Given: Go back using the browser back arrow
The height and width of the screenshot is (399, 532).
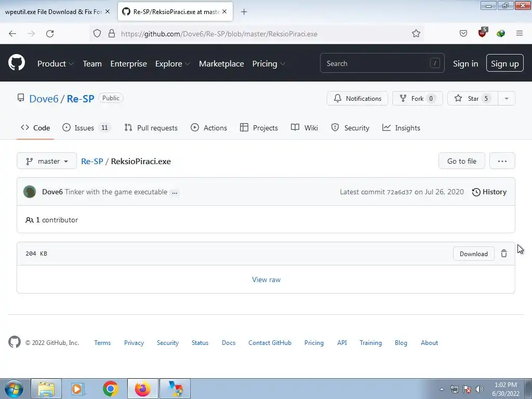Looking at the screenshot, I should [x=12, y=34].
